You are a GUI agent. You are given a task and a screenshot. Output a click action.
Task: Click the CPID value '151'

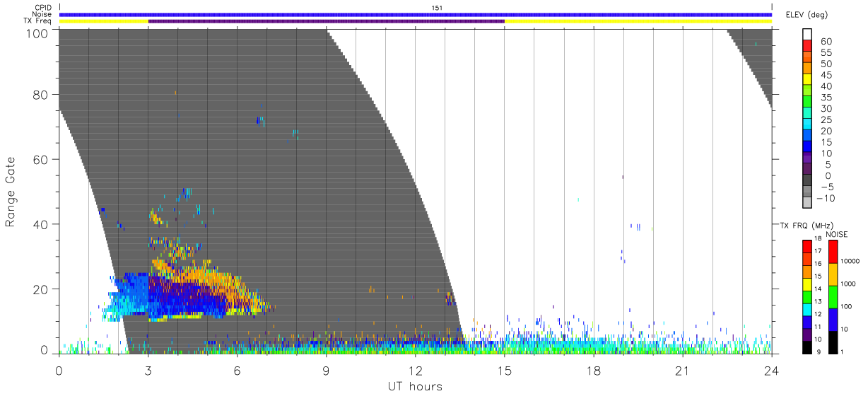436,7
